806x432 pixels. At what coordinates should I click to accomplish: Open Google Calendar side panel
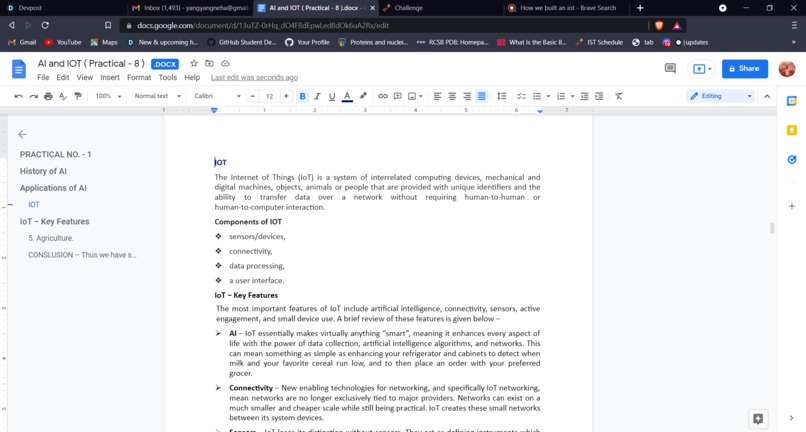[792, 101]
